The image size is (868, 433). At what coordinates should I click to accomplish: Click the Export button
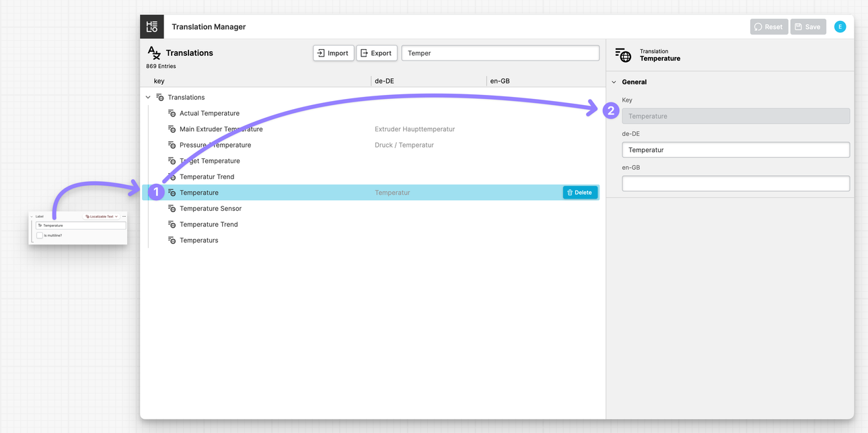tap(376, 53)
